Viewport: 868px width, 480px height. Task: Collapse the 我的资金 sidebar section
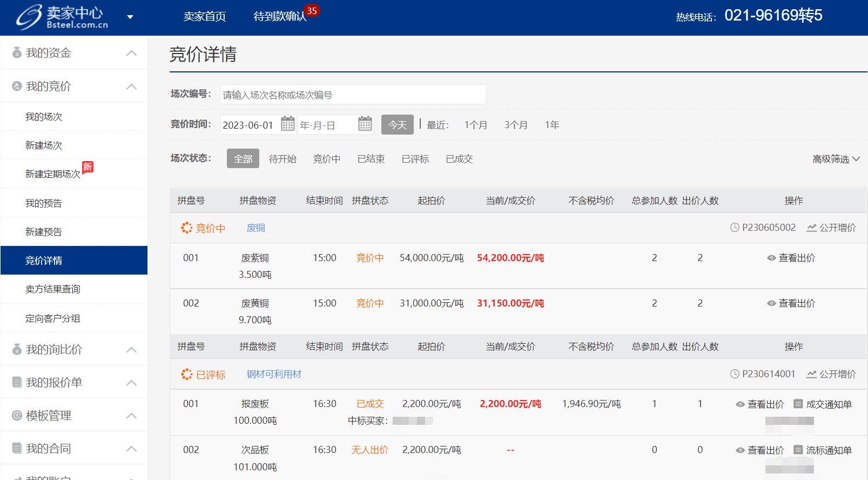pos(131,53)
